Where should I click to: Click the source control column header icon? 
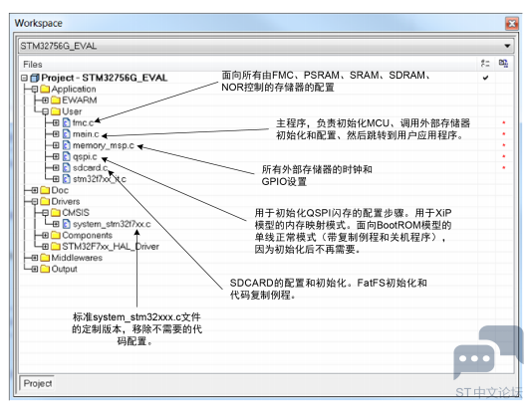[503, 63]
